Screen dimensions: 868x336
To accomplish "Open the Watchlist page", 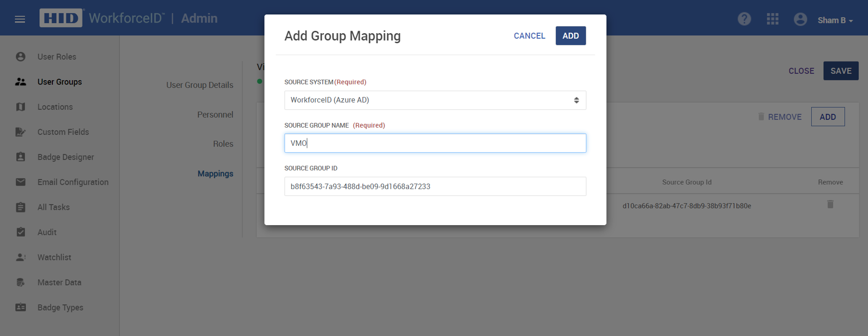I will click(x=54, y=257).
